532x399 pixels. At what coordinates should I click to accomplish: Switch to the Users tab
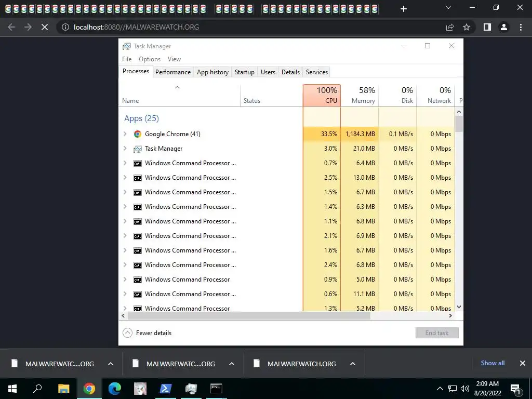click(268, 72)
